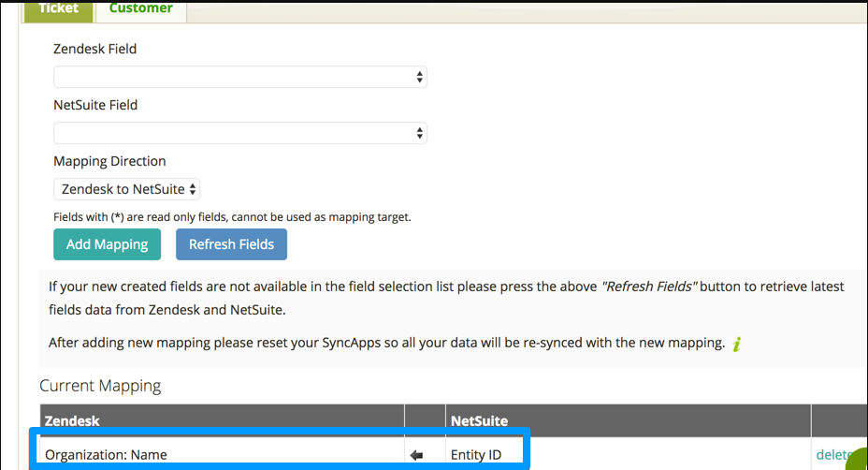The image size is (868, 470).
Task: Open the Zendesk Field dropdown
Action: tap(239, 77)
